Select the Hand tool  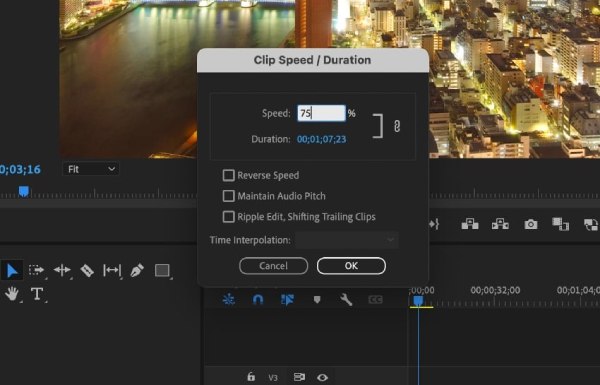point(12,294)
